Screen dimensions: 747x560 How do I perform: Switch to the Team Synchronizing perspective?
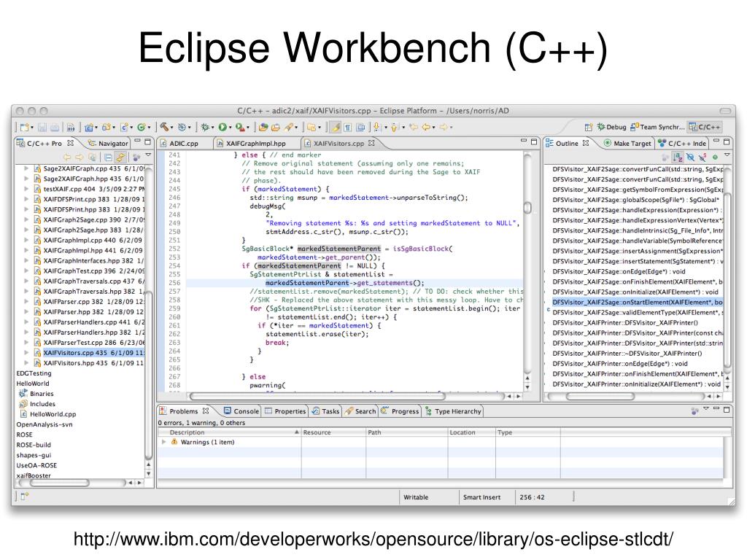(657, 127)
